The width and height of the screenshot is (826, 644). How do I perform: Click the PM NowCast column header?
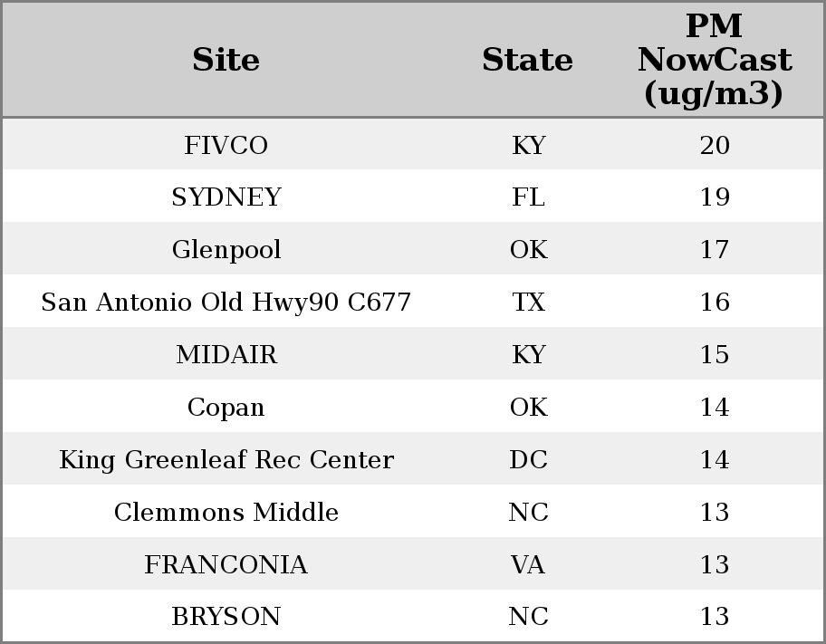tap(714, 61)
